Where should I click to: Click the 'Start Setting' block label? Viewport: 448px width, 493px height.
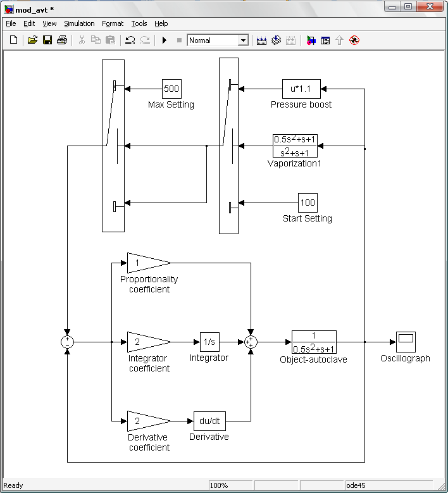[x=308, y=218]
